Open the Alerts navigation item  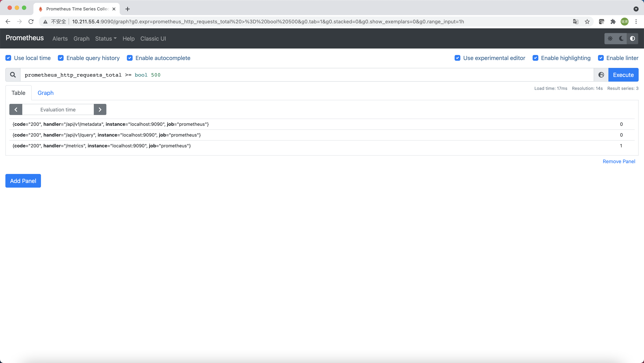60,38
